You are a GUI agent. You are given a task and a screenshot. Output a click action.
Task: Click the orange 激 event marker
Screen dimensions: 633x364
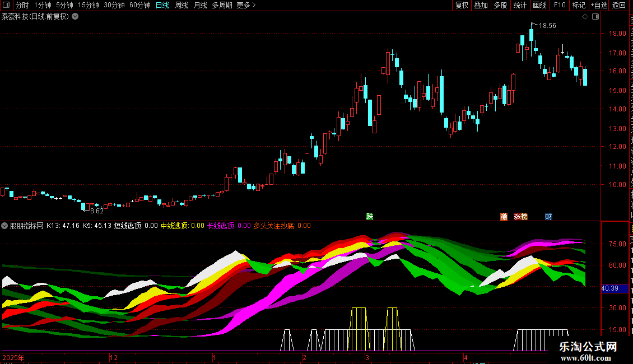click(x=504, y=217)
